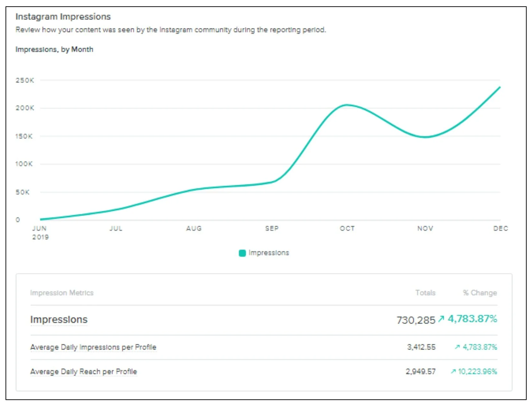
Task: Click the % Change column header
Action: [480, 293]
